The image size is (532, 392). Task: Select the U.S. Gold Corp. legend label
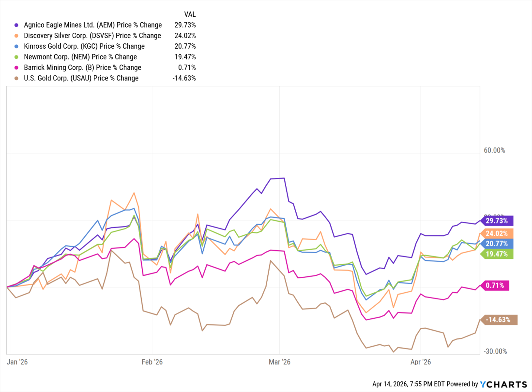(81, 78)
